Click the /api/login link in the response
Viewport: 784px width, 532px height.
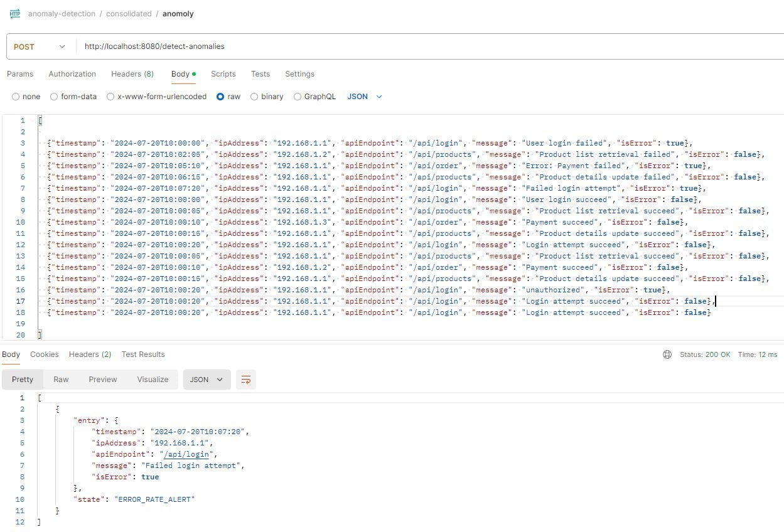pyautogui.click(x=186, y=454)
